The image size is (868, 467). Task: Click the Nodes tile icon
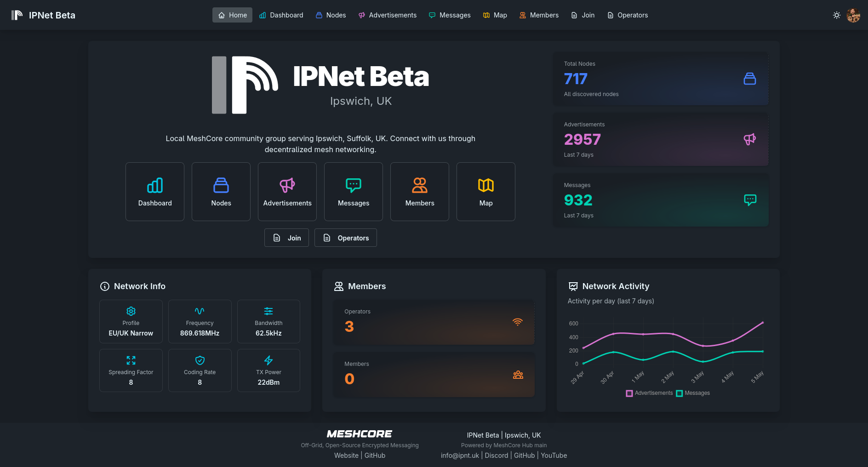(x=221, y=185)
